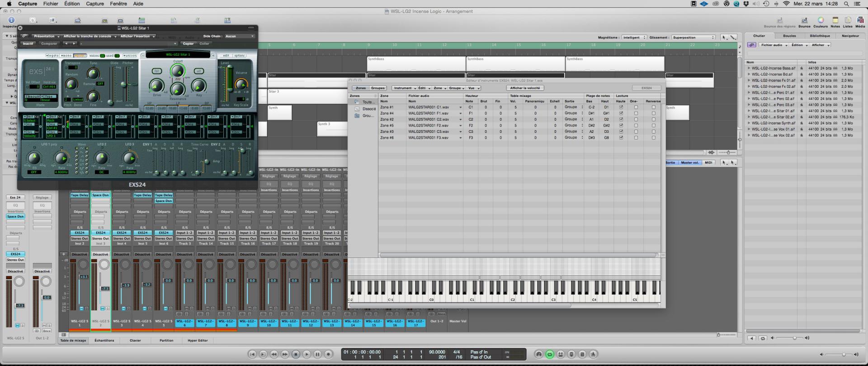Click Bounce des régions toolbar icon
Image resolution: width=868 pixels, height=366 pixels.
click(779, 21)
